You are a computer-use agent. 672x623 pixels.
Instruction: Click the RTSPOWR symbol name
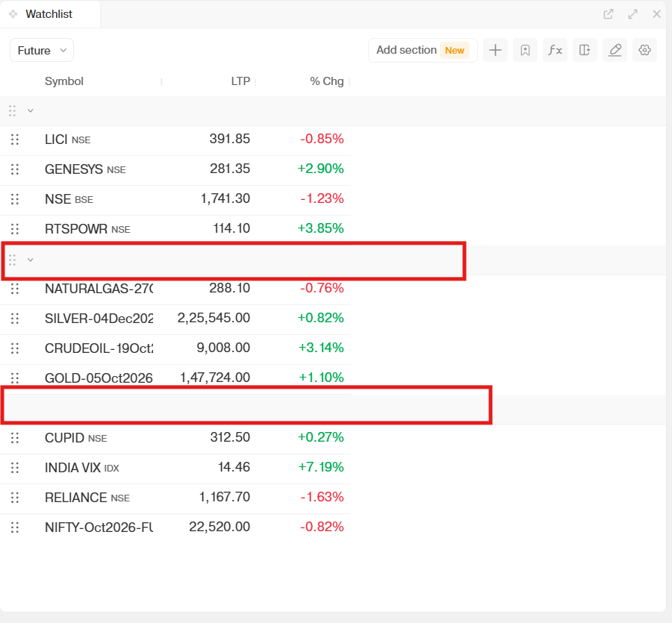(x=76, y=229)
